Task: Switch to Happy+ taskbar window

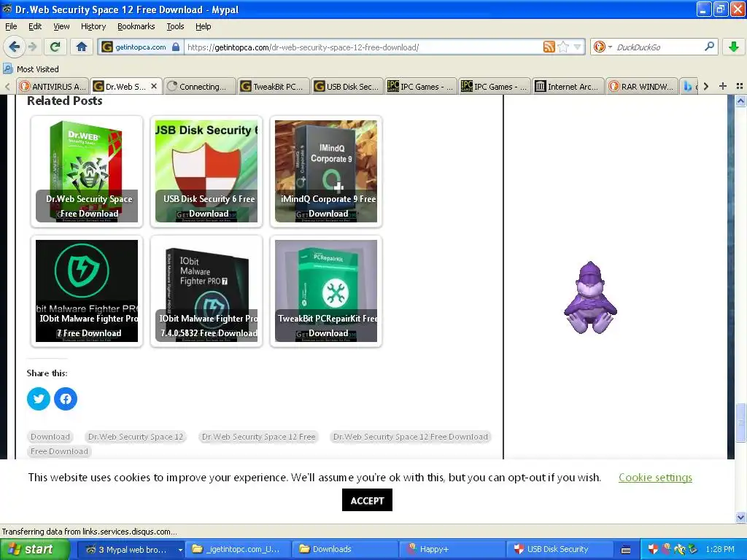Action: pos(452,550)
